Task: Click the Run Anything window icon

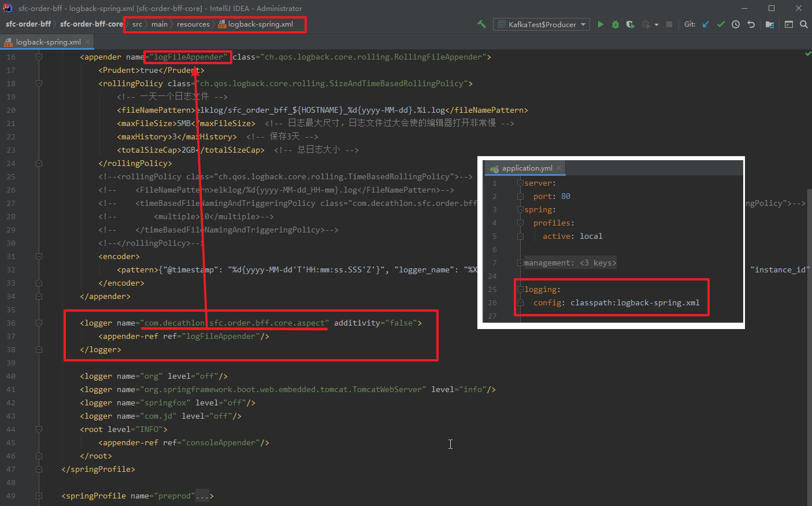Action: point(789,24)
